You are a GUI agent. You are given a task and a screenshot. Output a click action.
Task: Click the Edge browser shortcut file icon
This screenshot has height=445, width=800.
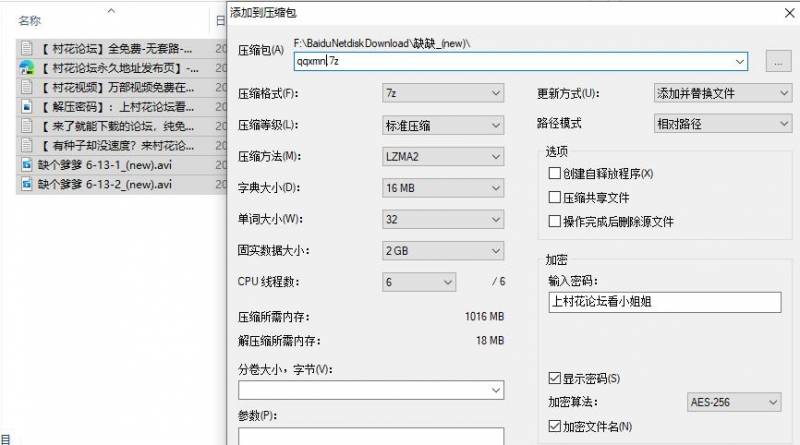(x=28, y=68)
